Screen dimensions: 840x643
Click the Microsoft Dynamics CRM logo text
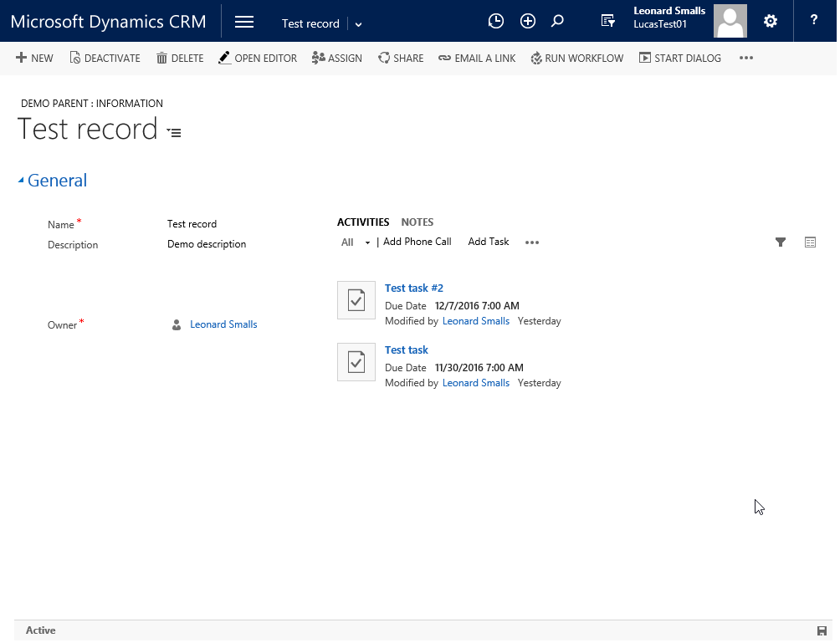[108, 22]
